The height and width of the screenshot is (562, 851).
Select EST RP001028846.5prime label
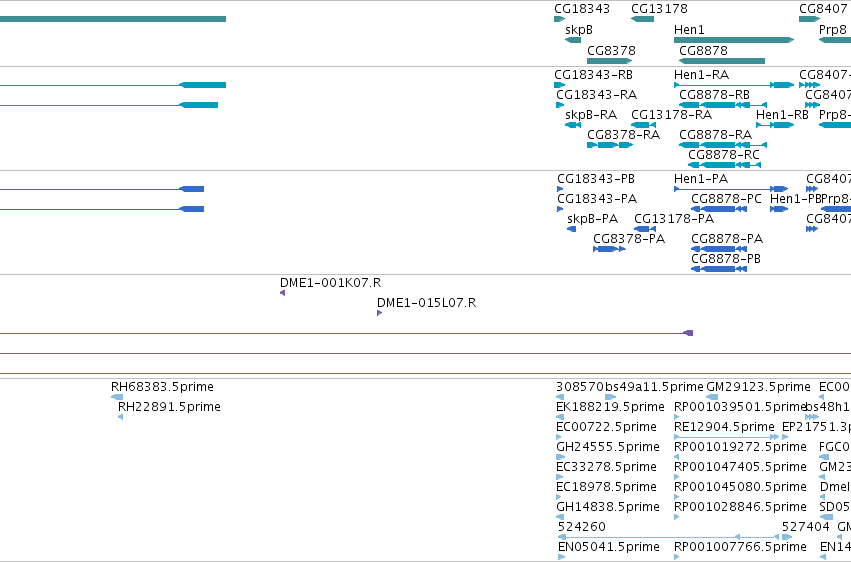[740, 507]
